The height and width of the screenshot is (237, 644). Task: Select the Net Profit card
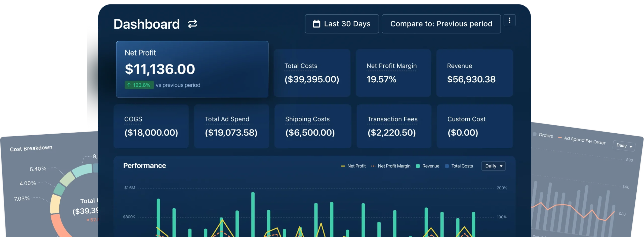pos(192,69)
